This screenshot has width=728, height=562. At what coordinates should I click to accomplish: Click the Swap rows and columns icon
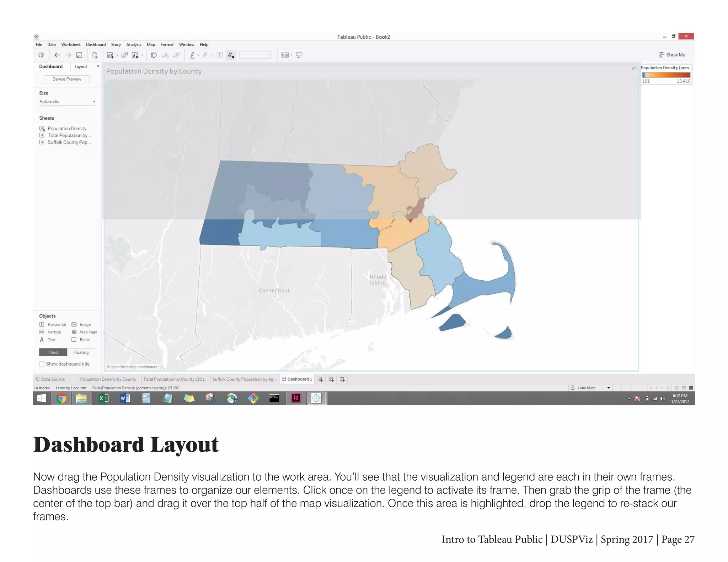tap(154, 55)
